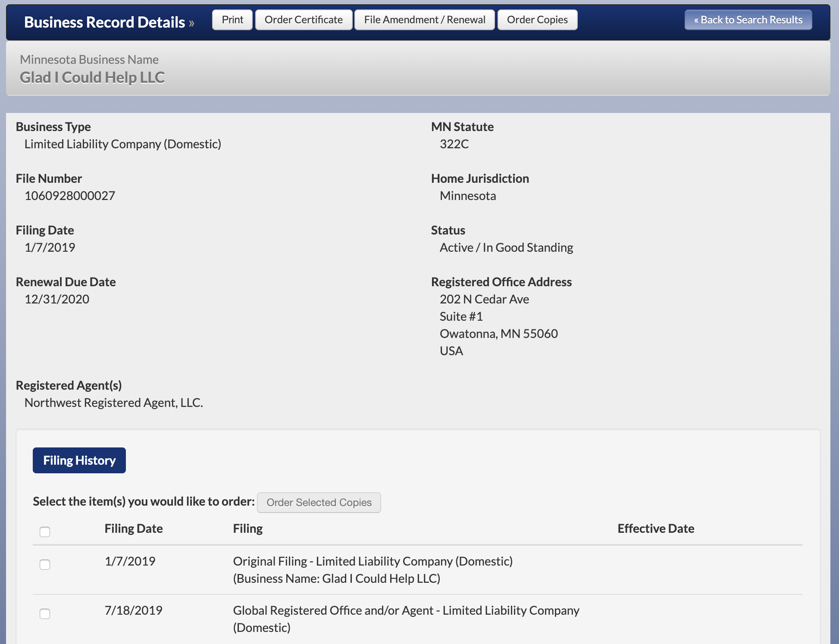Click the Business Record Details heading

coord(105,22)
